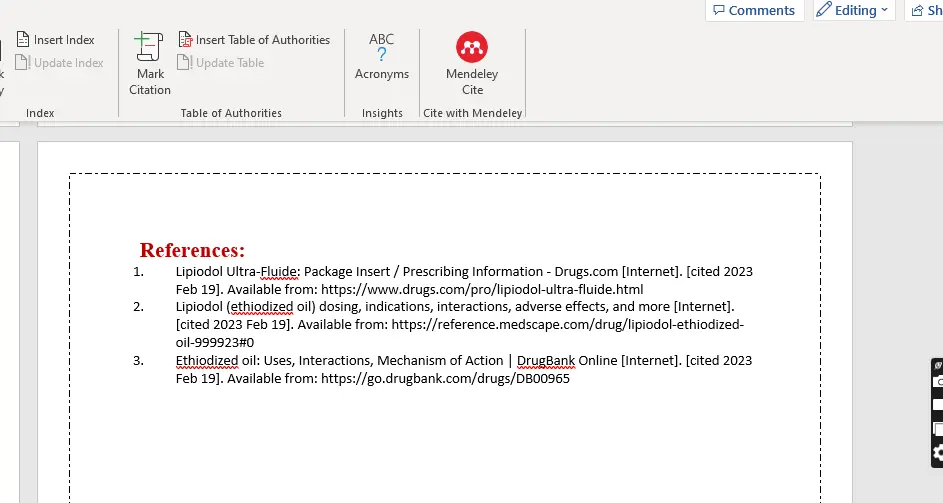Click the settings gear on the side toolbar
This screenshot has height=503, width=943.
click(938, 452)
